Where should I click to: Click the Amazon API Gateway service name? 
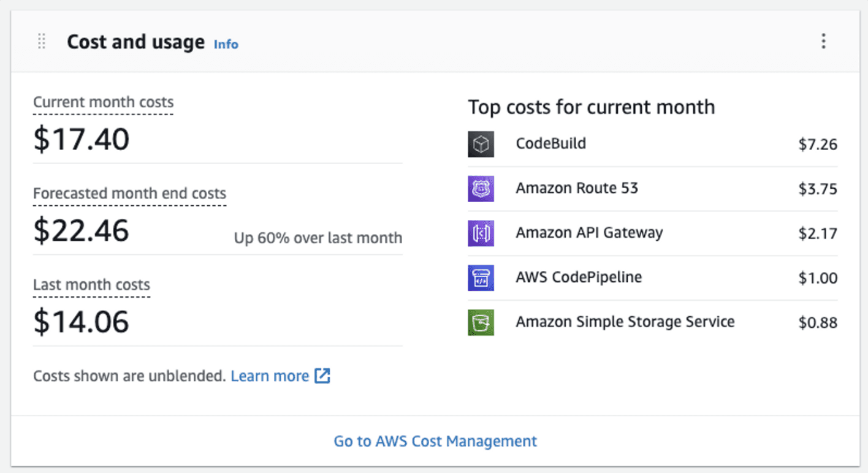click(x=589, y=233)
